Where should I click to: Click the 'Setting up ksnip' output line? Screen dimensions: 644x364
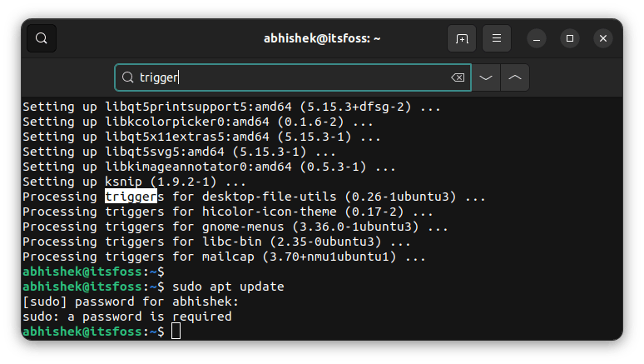[134, 182]
